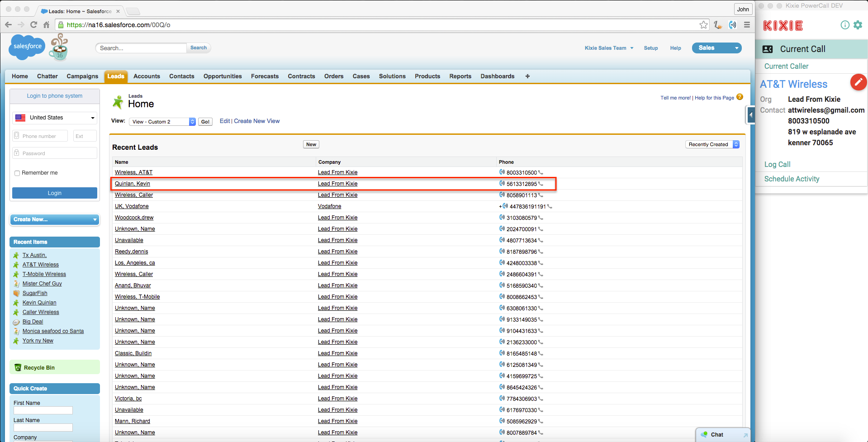Add a tab with the plus icon
Image resolution: width=868 pixels, height=442 pixels.
[527, 76]
